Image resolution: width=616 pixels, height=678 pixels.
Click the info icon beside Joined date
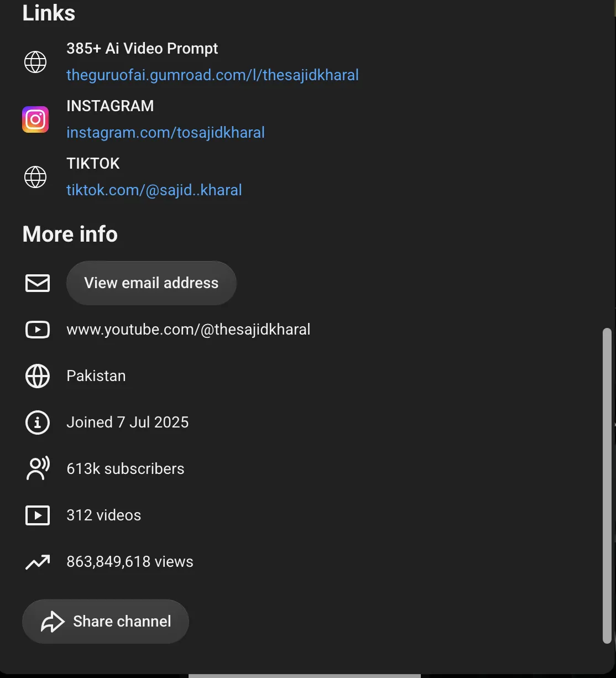click(x=38, y=423)
